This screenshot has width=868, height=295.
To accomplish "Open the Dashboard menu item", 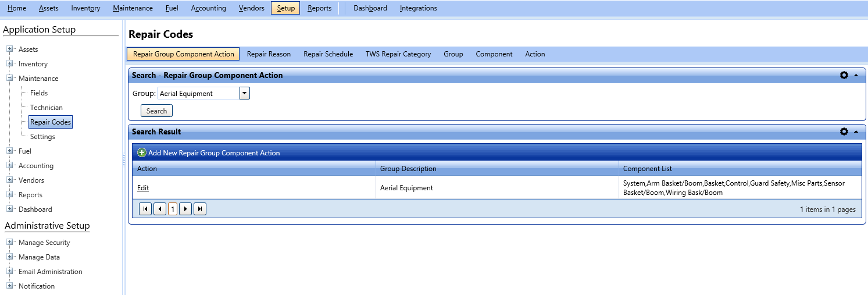I will tap(370, 8).
